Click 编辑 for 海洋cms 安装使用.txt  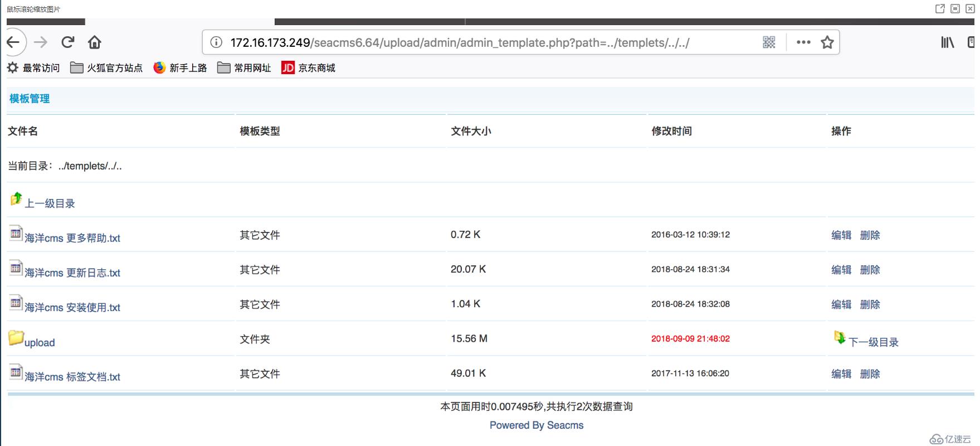coord(841,304)
